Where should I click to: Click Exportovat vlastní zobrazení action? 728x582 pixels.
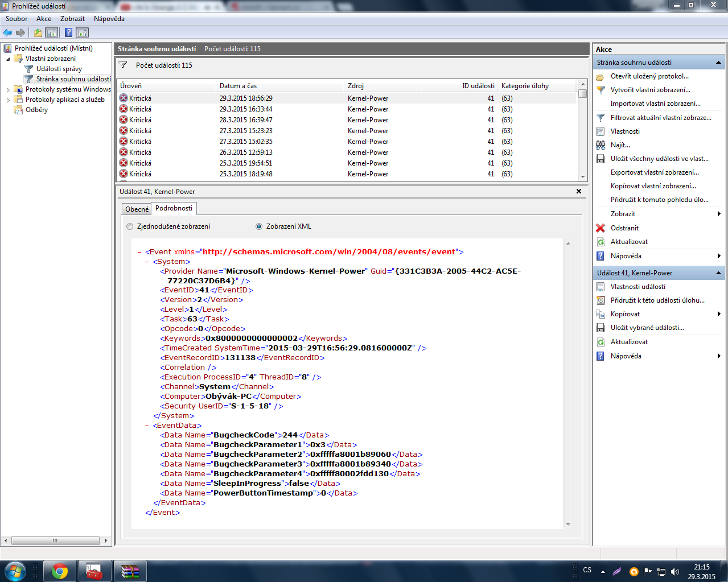point(655,172)
